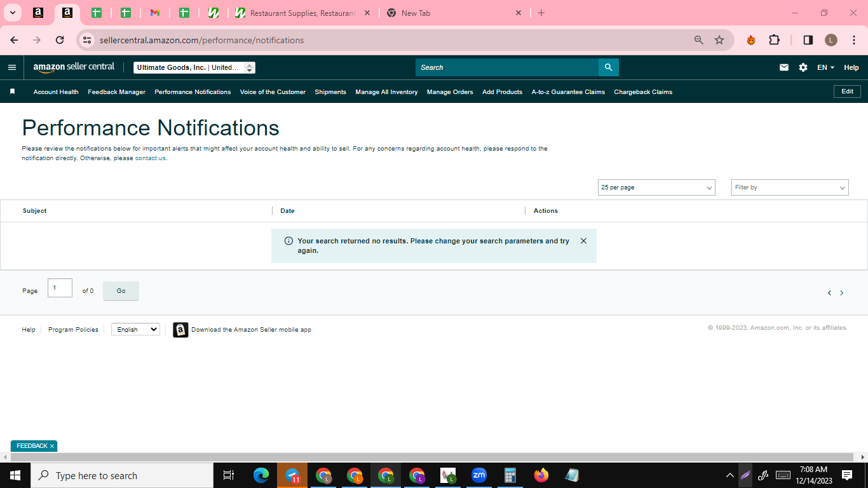
Task: Open Firefox from the taskbar
Action: (x=541, y=475)
